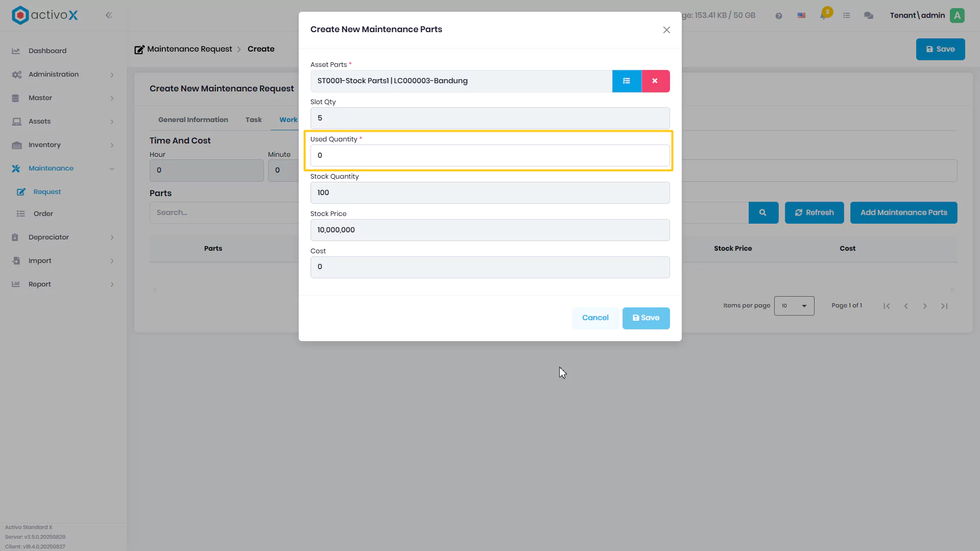The height and width of the screenshot is (551, 980).
Task: Click the Order list icon in sidebar
Action: [21, 214]
